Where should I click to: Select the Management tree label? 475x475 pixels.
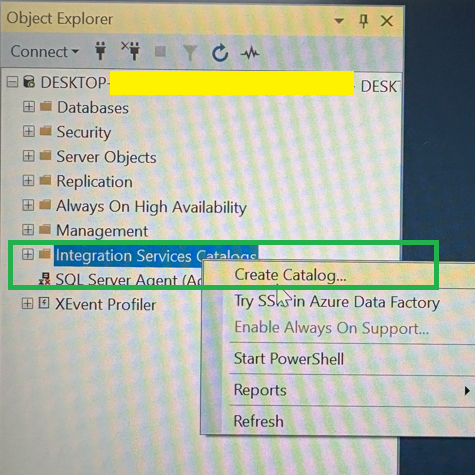[x=102, y=231]
